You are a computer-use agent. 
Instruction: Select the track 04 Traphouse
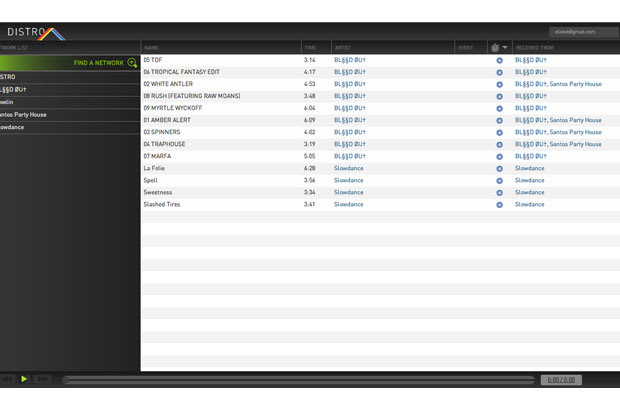164,144
